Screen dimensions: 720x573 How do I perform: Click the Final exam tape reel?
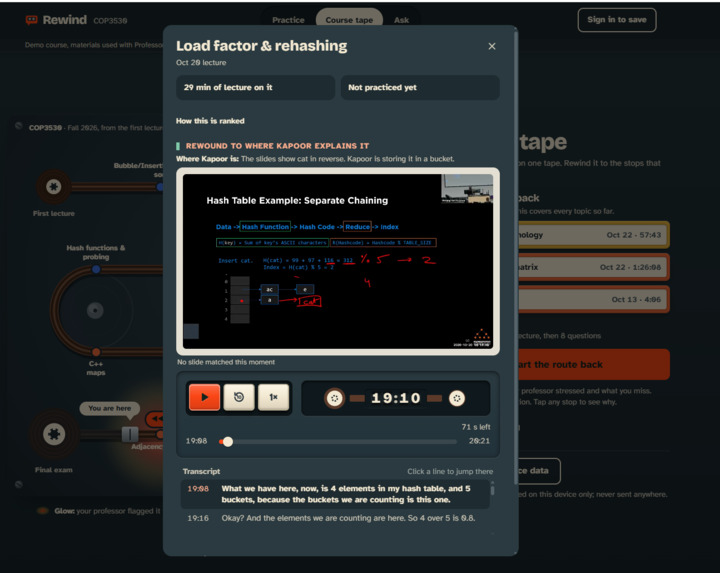[54, 434]
